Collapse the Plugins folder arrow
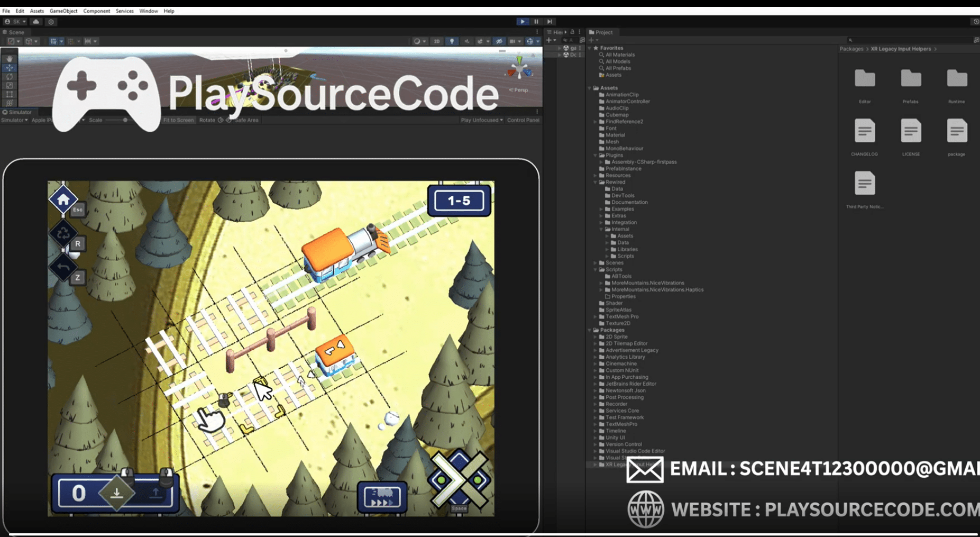The width and height of the screenshot is (980, 537). [x=596, y=156]
